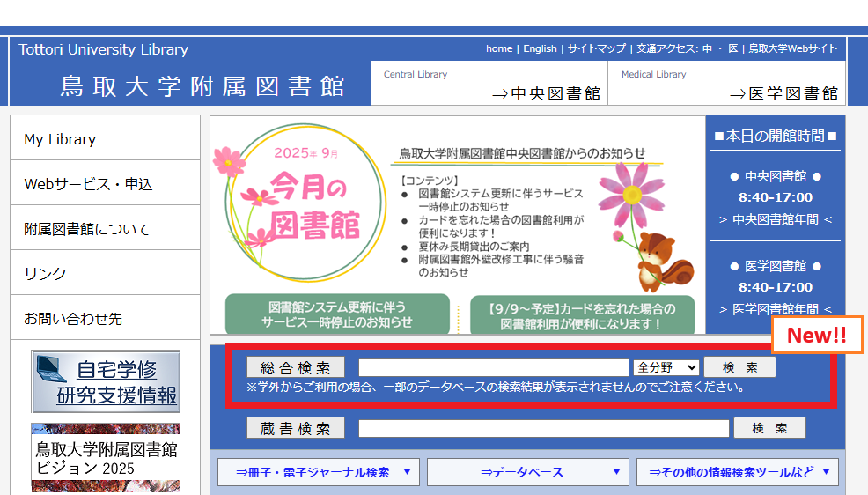Open the サイトマップ link
868x495 pixels.
pos(596,48)
